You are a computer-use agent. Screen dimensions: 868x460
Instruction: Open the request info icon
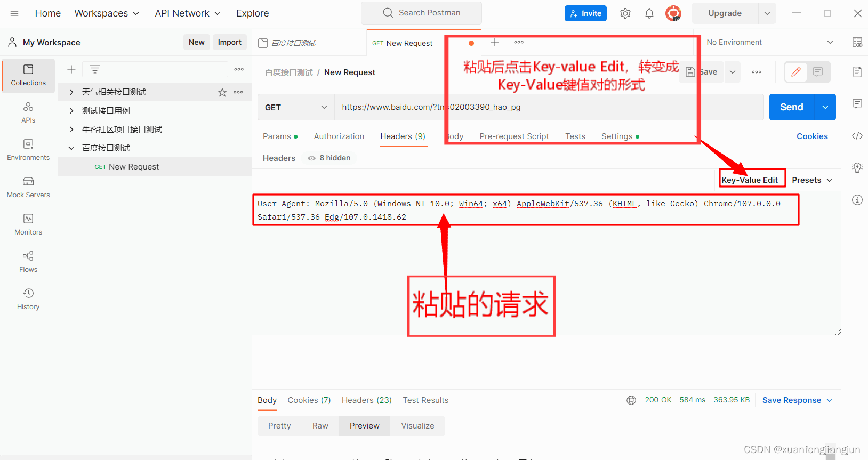coord(857,200)
